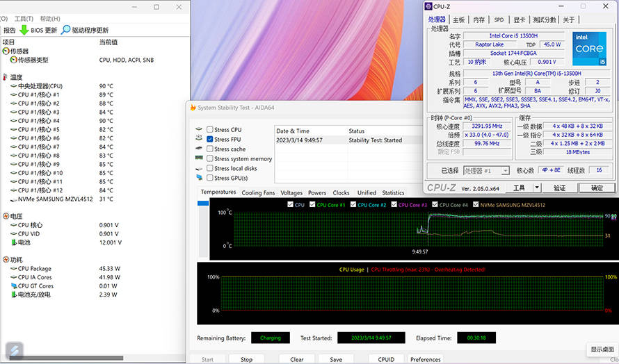Toggle the NVMe SAMSUNG graph legend checkbox
Image resolution: width=619 pixels, height=364 pixels.
click(476, 204)
